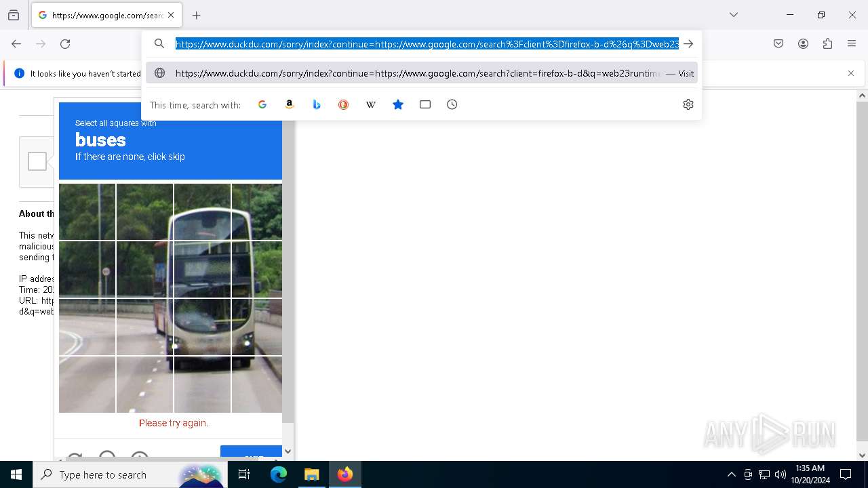
Task: Click the info icon on the notification bar
Action: click(19, 73)
